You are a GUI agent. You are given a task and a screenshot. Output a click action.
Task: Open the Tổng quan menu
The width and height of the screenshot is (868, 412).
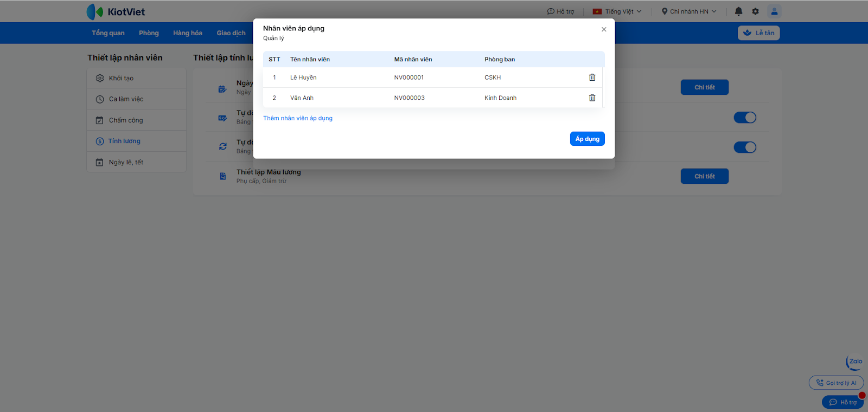click(108, 33)
